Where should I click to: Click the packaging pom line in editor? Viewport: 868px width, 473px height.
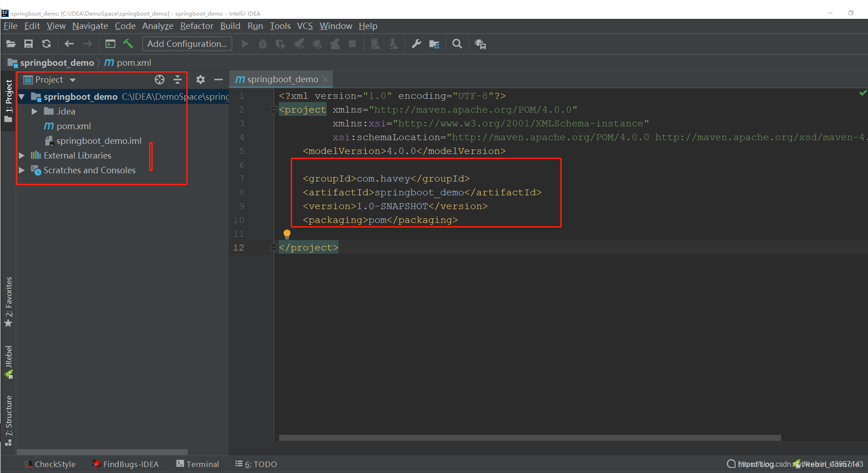coord(380,220)
